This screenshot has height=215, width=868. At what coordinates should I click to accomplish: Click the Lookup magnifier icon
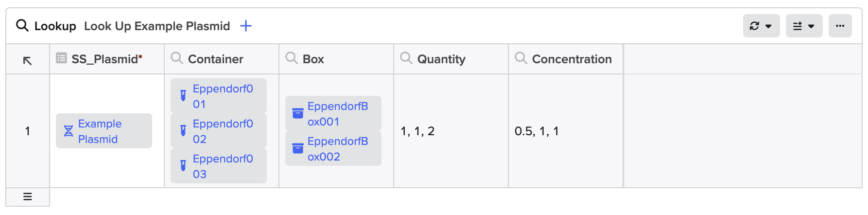[x=22, y=25]
